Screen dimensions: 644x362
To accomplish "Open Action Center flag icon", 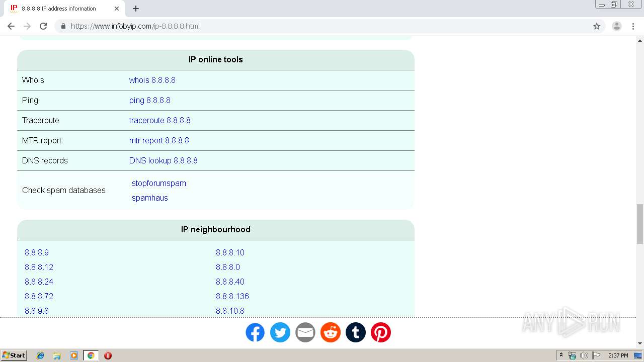I will click(596, 355).
